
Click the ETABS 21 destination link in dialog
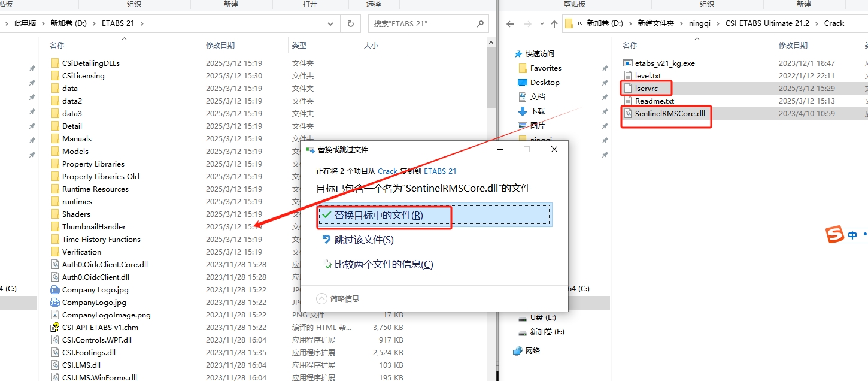(440, 171)
